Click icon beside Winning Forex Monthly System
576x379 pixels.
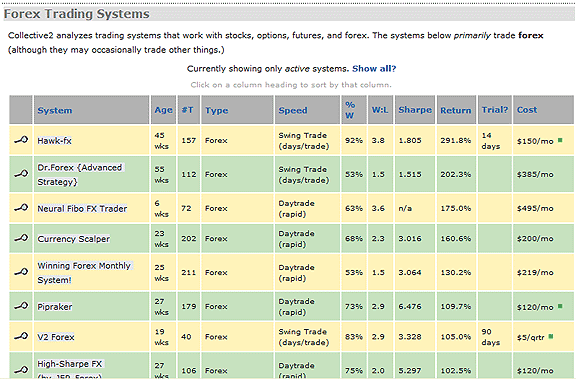21,272
